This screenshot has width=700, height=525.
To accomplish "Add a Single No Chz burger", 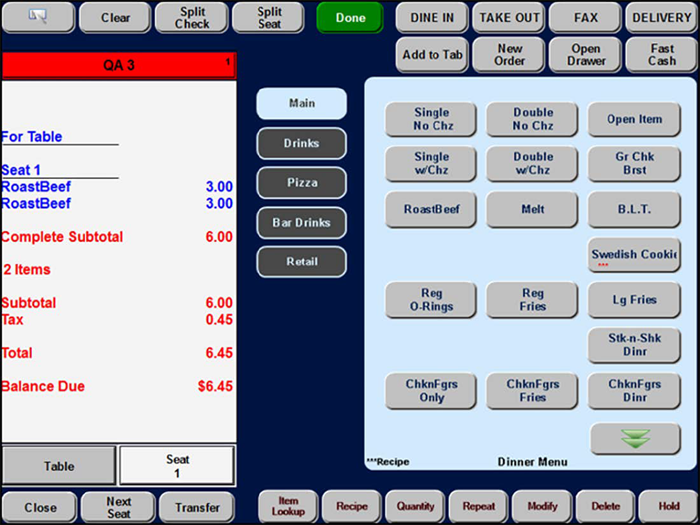I will (x=431, y=119).
